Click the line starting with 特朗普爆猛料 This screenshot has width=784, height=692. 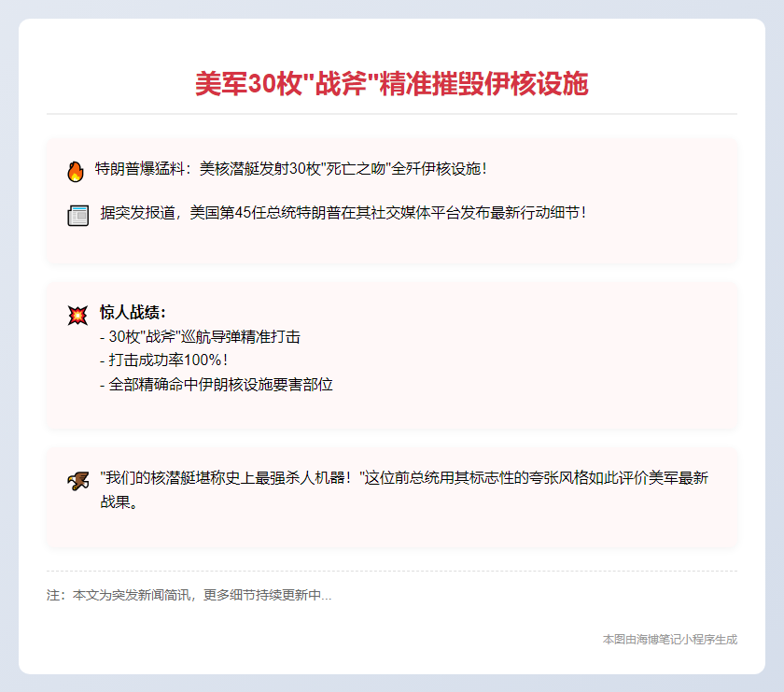tap(290, 169)
